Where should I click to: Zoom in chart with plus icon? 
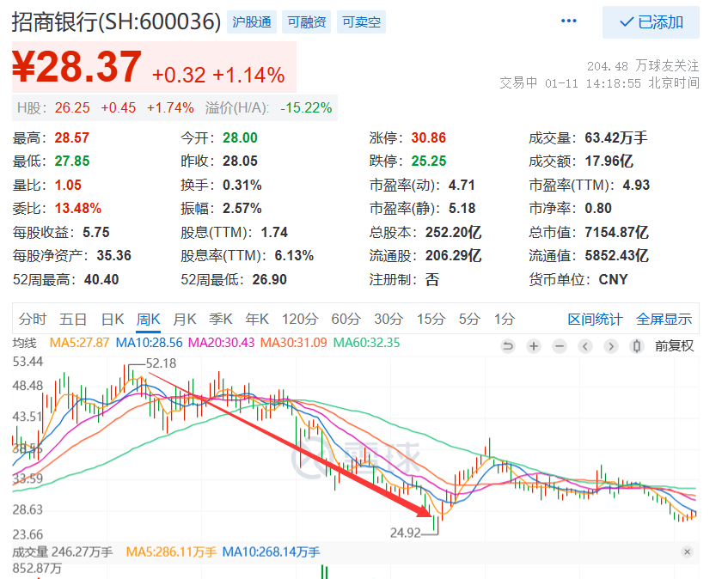click(x=534, y=346)
